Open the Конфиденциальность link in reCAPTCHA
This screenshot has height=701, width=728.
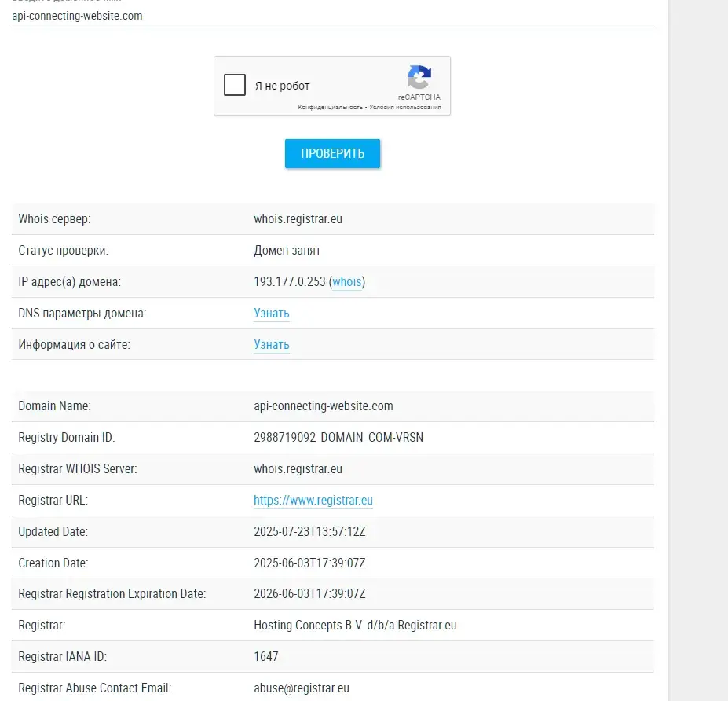click(x=330, y=108)
